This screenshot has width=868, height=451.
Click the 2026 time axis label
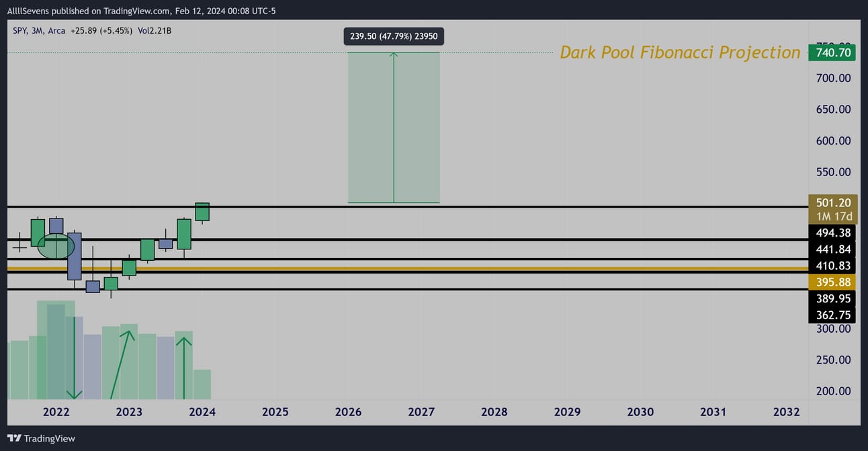tap(348, 412)
